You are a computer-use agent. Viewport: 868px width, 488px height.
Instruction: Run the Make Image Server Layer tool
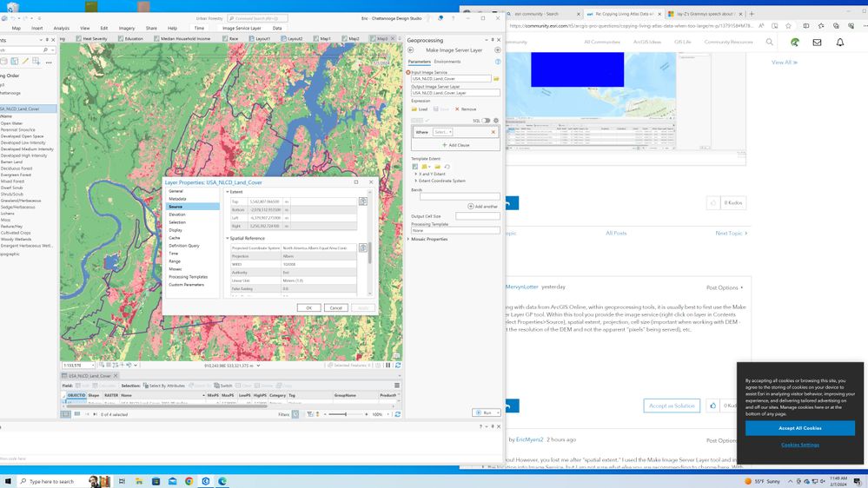(484, 412)
